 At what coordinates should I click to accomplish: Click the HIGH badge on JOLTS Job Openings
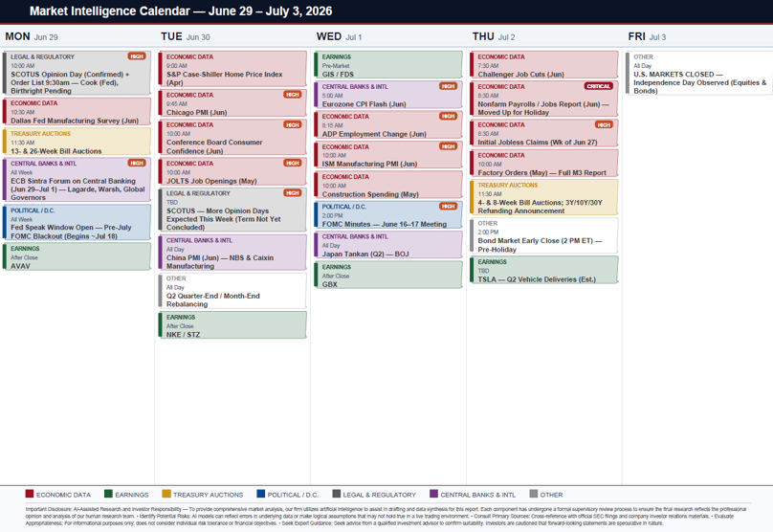293,164
